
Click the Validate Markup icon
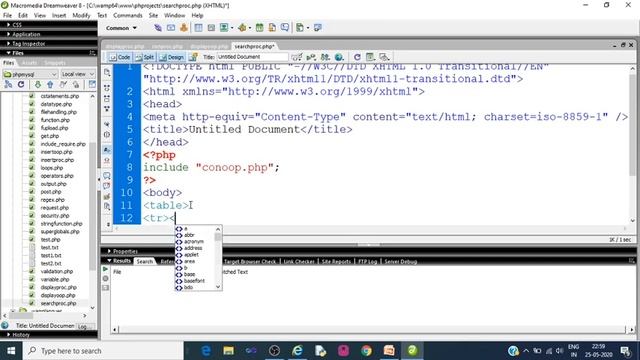pos(311,57)
